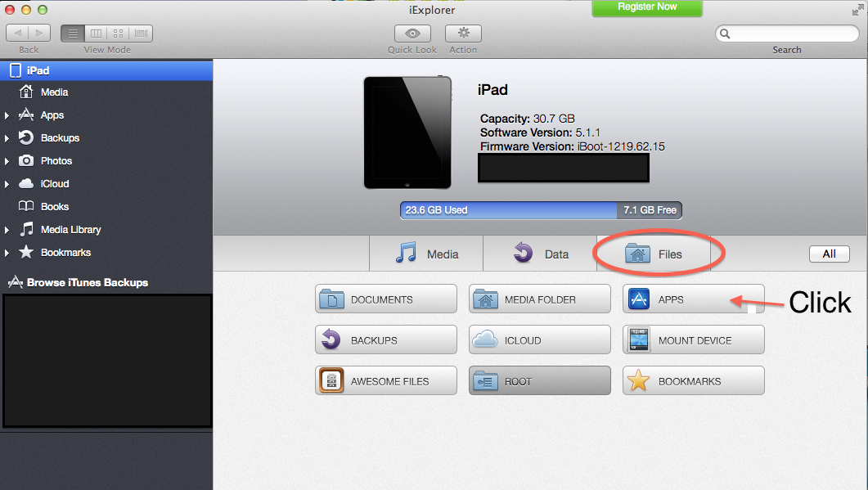Click the MOUNT DEVICE button
The height and width of the screenshot is (490, 868).
click(694, 340)
